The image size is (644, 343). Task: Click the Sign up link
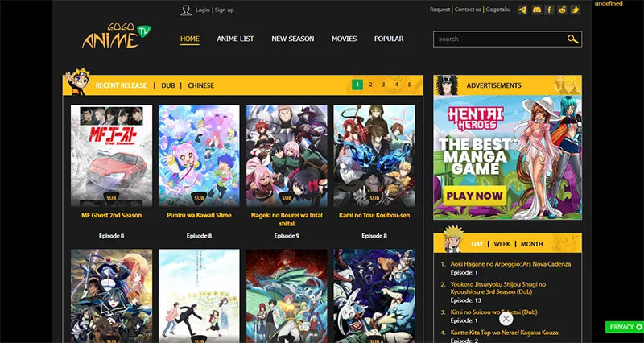[x=225, y=10]
